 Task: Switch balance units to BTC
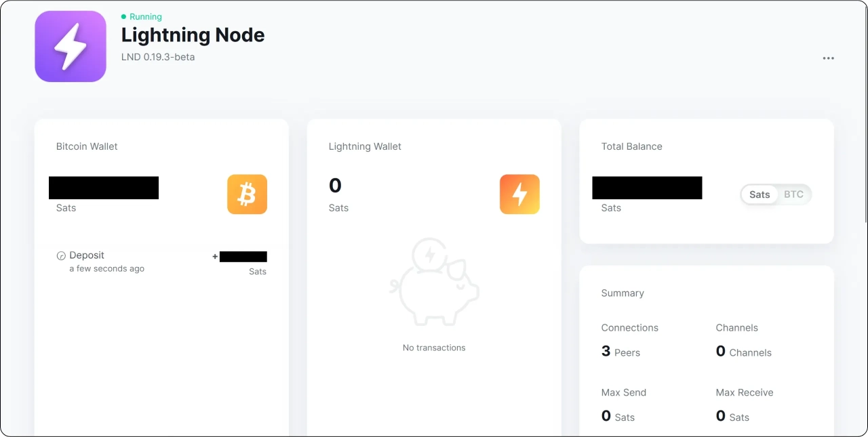tap(793, 194)
